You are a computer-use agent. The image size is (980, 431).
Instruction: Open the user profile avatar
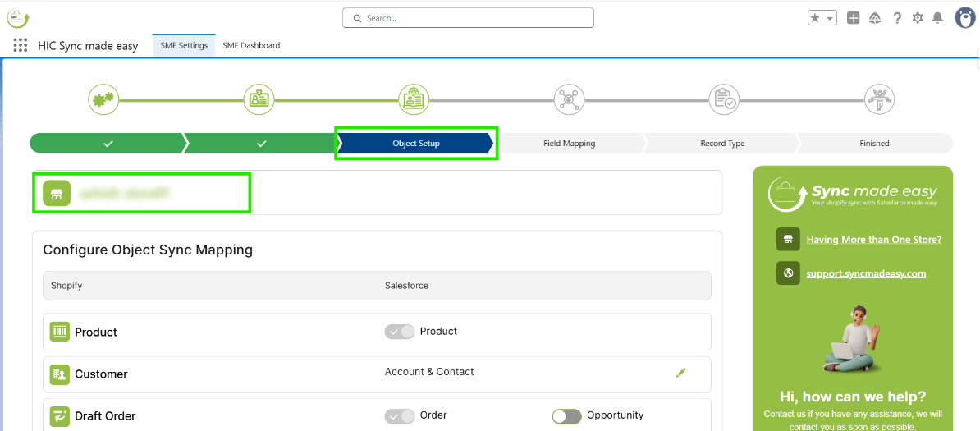[x=964, y=17]
